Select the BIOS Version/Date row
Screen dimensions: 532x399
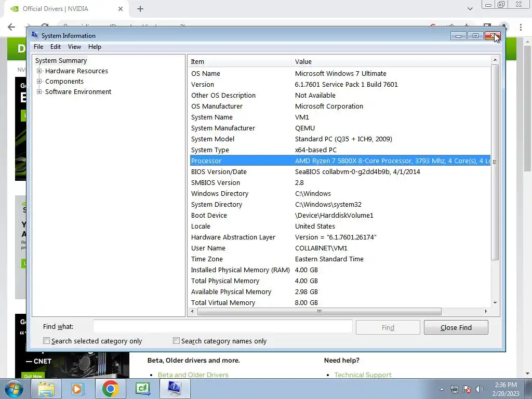click(340, 171)
